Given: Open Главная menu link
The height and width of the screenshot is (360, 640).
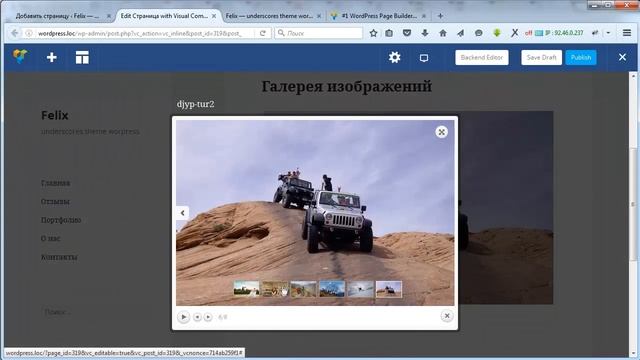Looking at the screenshot, I should 56,183.
